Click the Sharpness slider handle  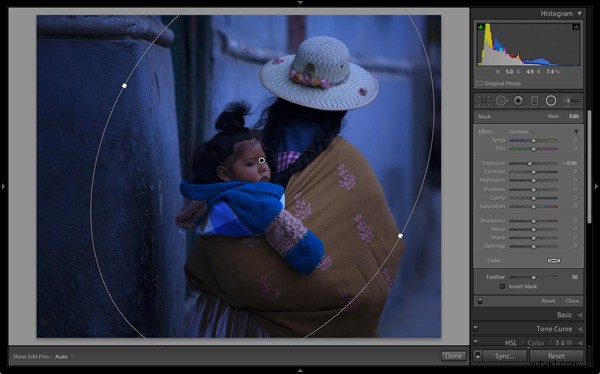[x=533, y=221]
